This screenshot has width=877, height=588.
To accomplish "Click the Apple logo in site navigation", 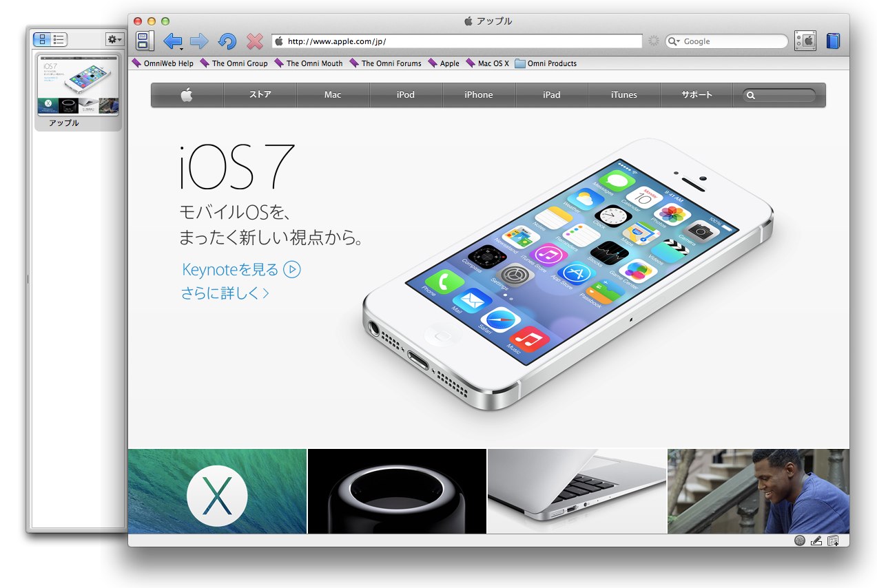I will point(187,95).
